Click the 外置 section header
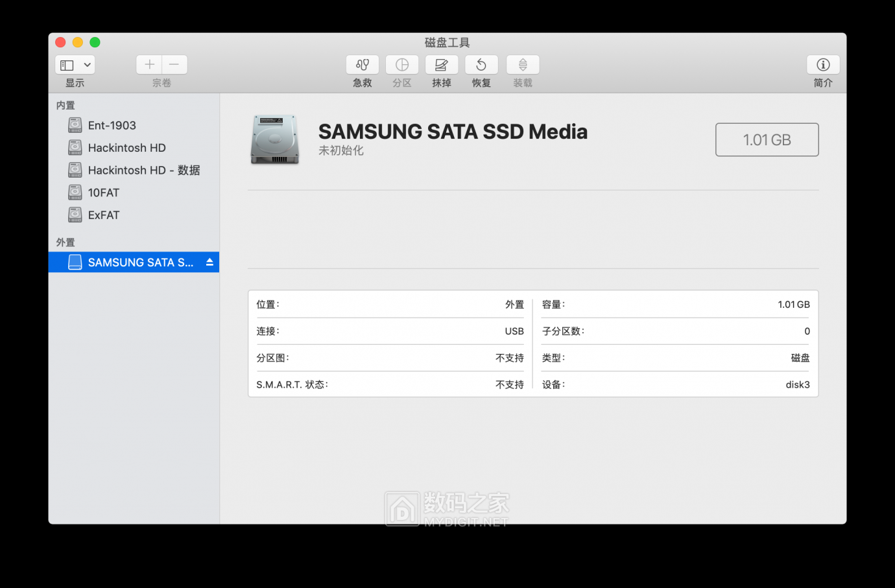895x588 pixels. (66, 242)
